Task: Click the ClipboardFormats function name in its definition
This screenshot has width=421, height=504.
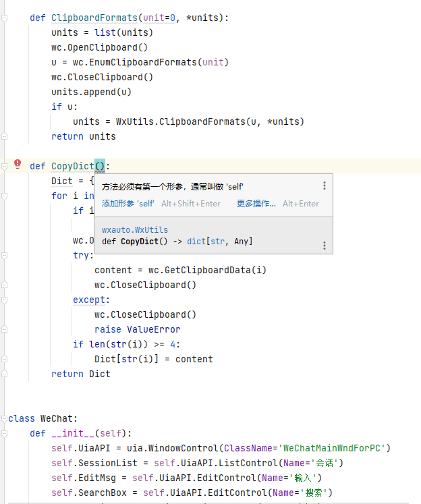Action: [94, 18]
